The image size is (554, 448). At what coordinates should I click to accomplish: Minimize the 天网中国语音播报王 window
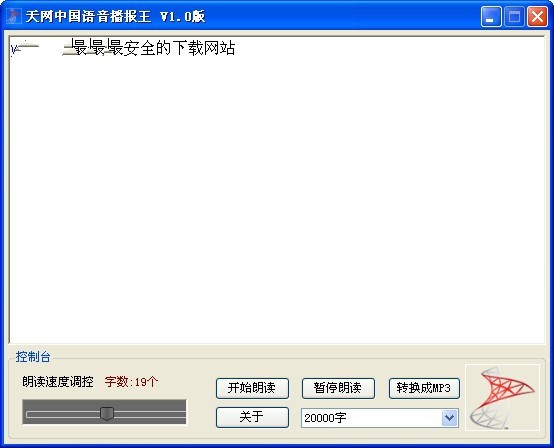[x=491, y=17]
